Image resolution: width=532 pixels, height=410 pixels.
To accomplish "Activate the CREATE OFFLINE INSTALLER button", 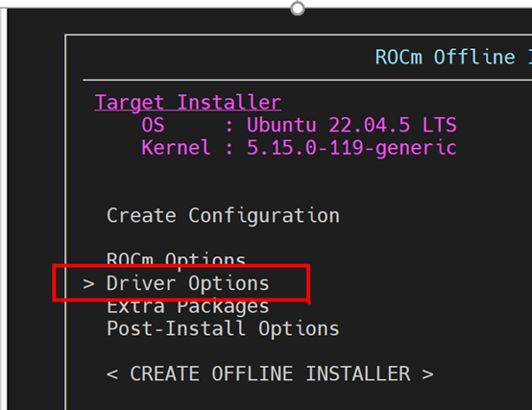I will coord(270,374).
